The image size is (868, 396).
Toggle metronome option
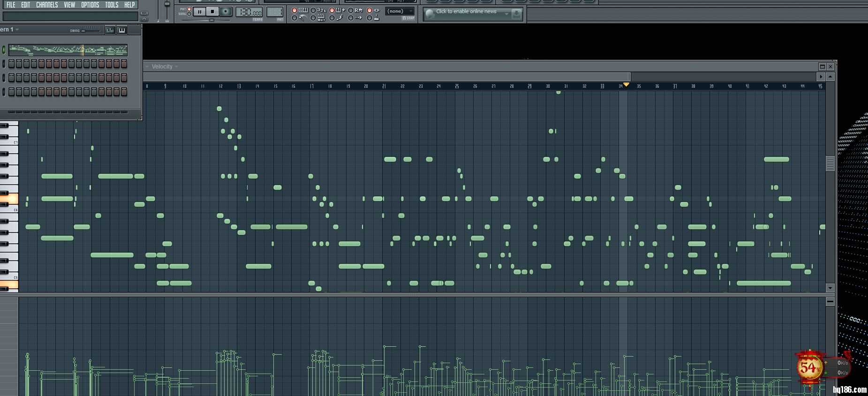click(x=294, y=18)
